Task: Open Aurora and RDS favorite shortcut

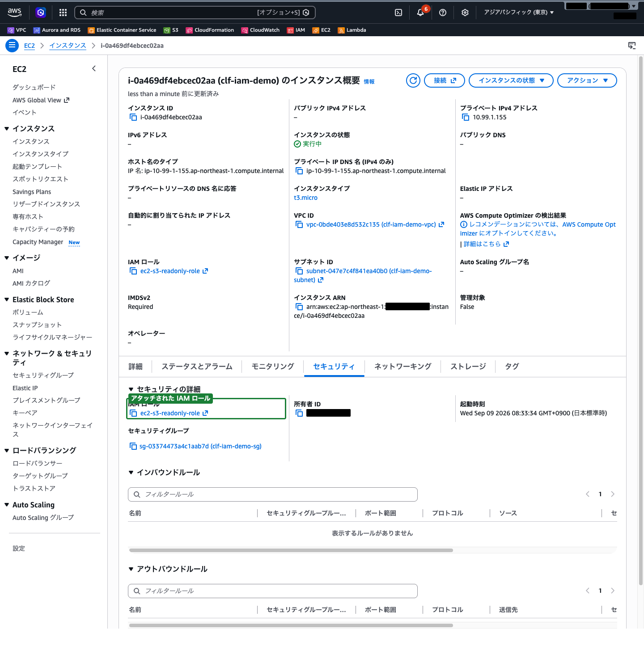Action: [x=57, y=30]
